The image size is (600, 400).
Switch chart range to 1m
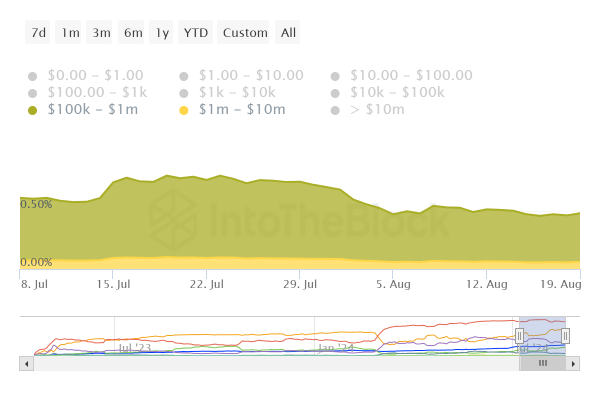(x=70, y=33)
